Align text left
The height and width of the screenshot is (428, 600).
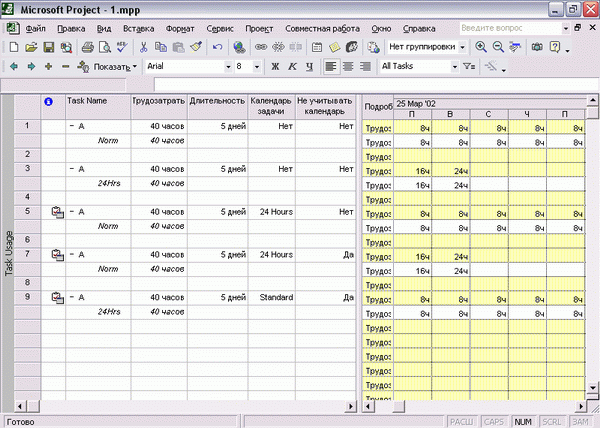coord(331,67)
